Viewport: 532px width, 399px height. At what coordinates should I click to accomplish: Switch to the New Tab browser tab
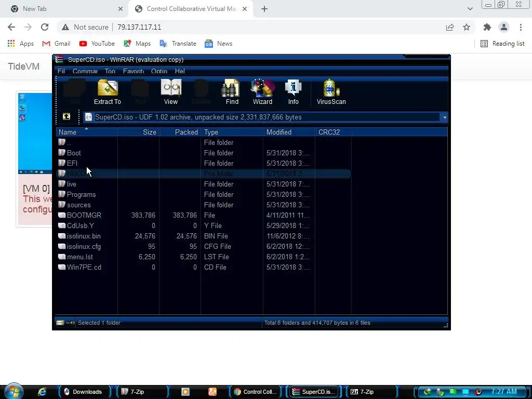[66, 9]
